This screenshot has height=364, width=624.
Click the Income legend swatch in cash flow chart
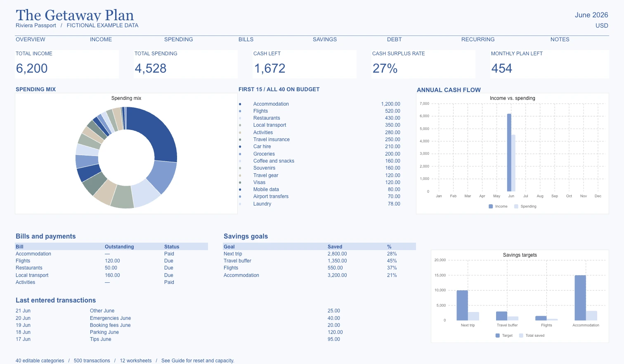(491, 206)
